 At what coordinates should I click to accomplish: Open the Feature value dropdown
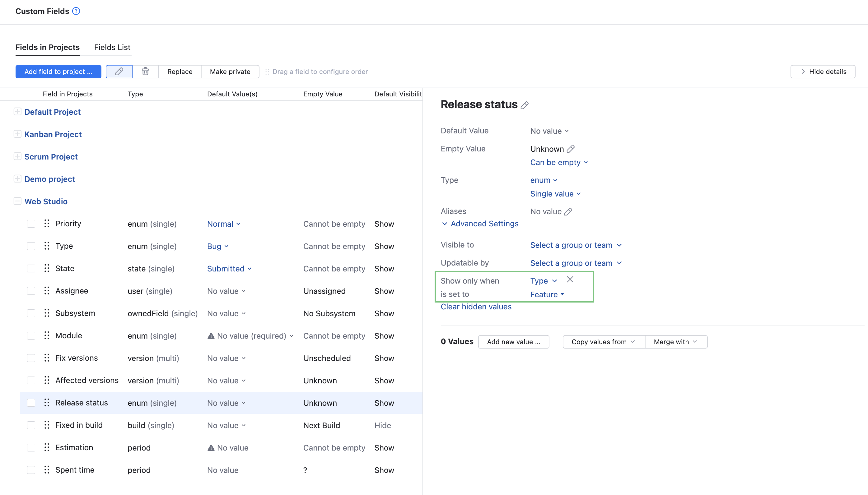(x=547, y=294)
